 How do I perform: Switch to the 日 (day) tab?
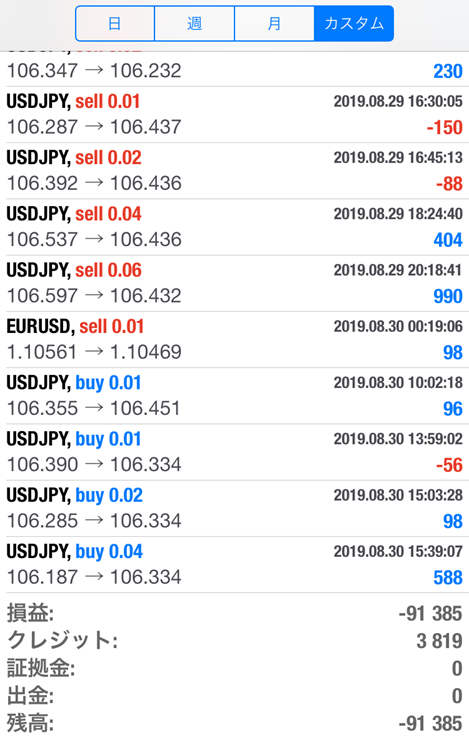tap(115, 24)
